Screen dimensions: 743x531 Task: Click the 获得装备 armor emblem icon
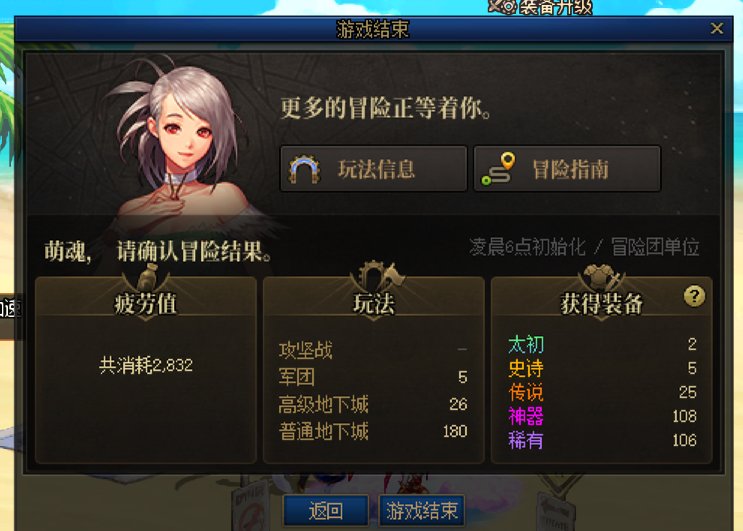click(601, 276)
